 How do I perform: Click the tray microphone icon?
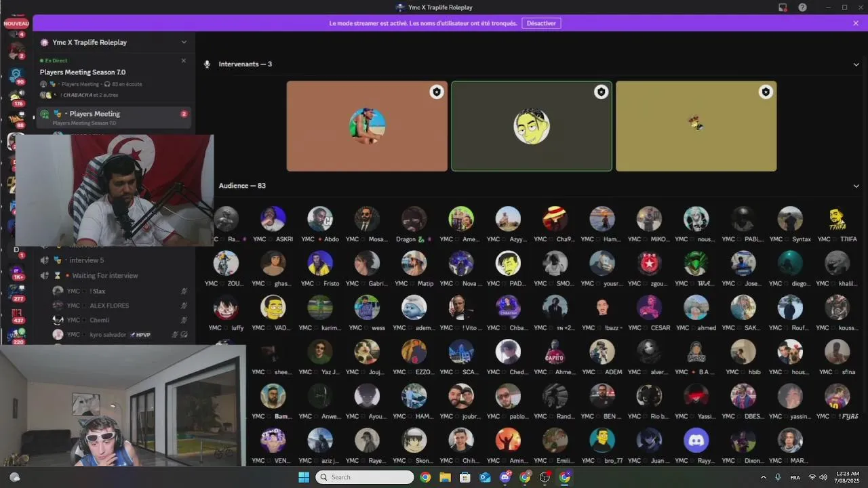[778, 477]
